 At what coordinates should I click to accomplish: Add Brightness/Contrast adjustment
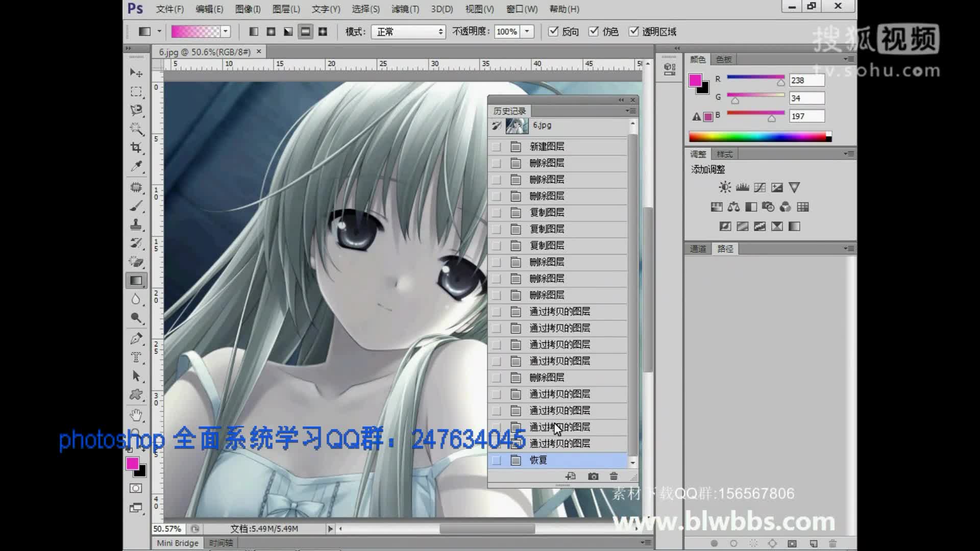click(x=725, y=187)
